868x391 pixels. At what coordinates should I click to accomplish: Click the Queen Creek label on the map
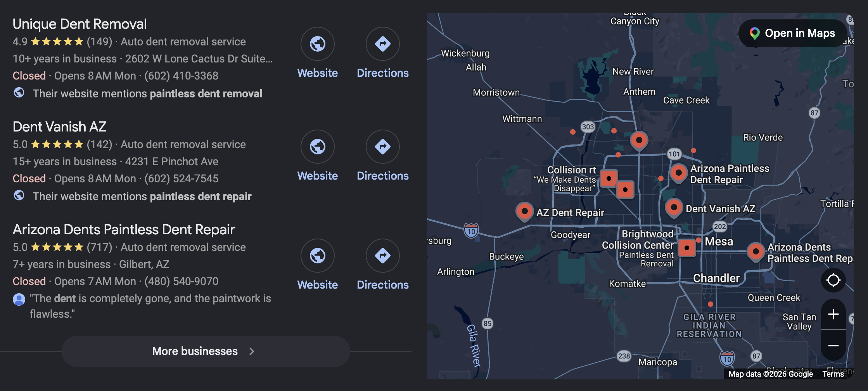coord(774,298)
